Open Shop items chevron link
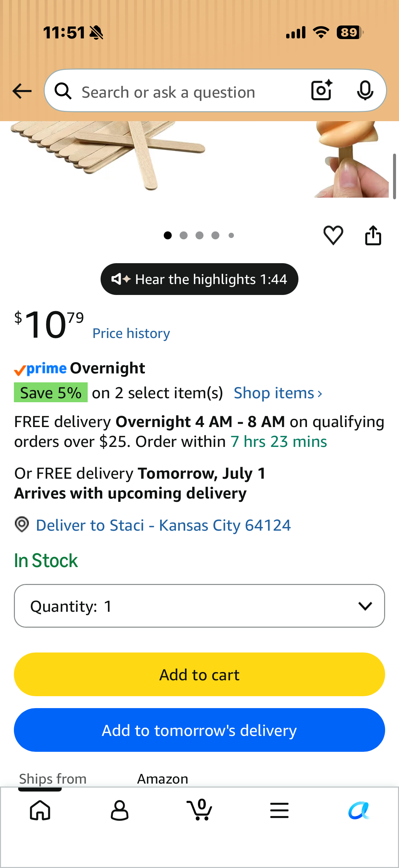399x868 pixels. [278, 393]
